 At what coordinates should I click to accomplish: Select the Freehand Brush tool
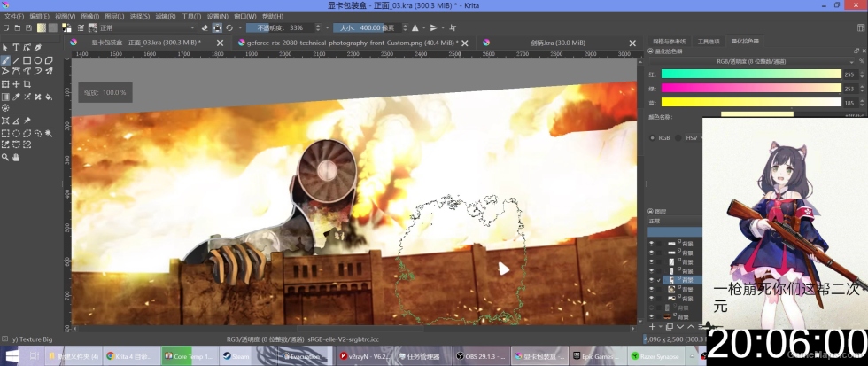[x=5, y=59]
